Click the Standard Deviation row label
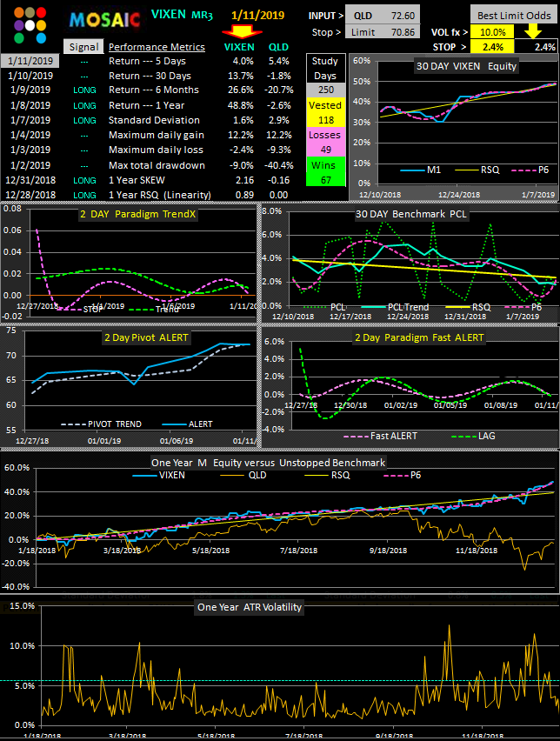 click(x=154, y=120)
